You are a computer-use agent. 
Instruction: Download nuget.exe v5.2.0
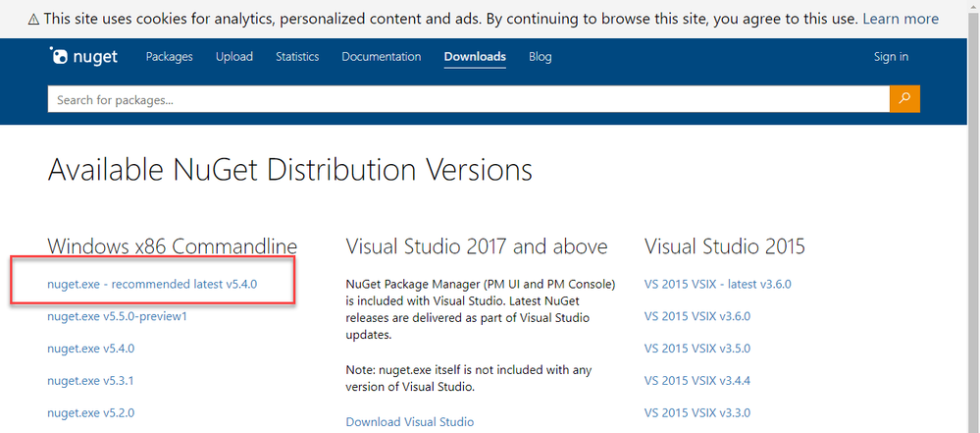90,413
